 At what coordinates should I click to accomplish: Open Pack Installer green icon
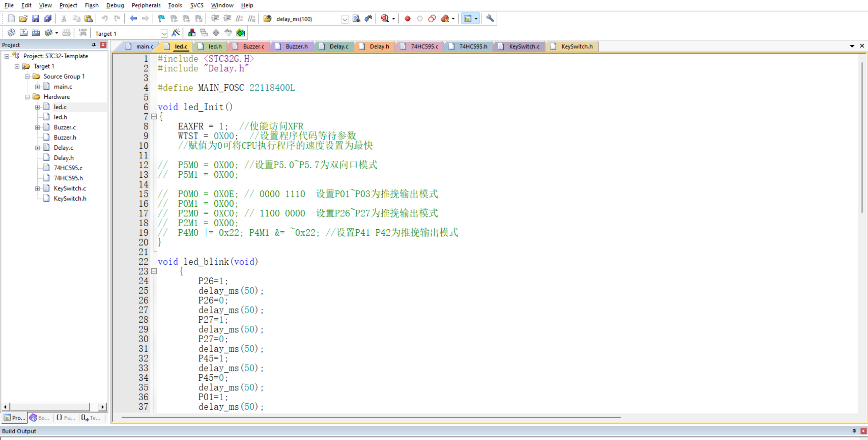[x=240, y=33]
